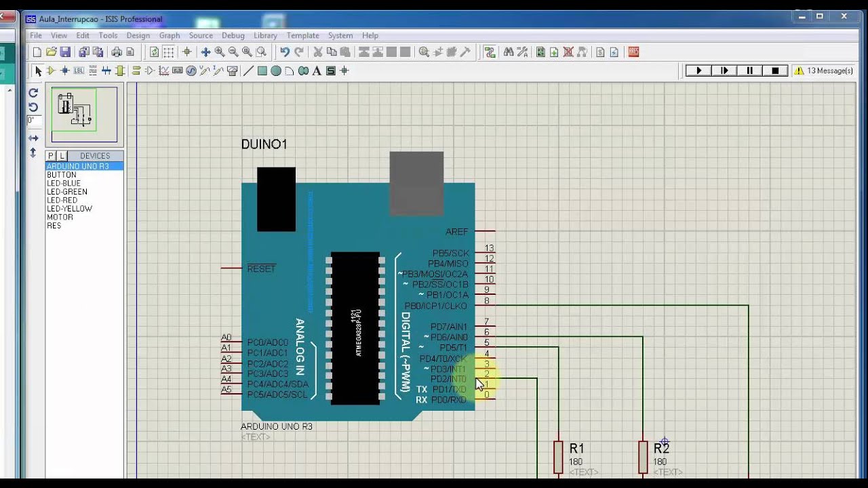Click the 13 Message(s) warning button
This screenshot has width=868, height=488.
coord(823,70)
